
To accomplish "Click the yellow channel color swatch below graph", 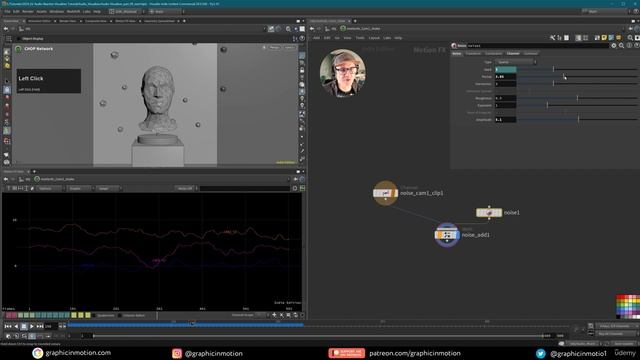I will 74,316.
